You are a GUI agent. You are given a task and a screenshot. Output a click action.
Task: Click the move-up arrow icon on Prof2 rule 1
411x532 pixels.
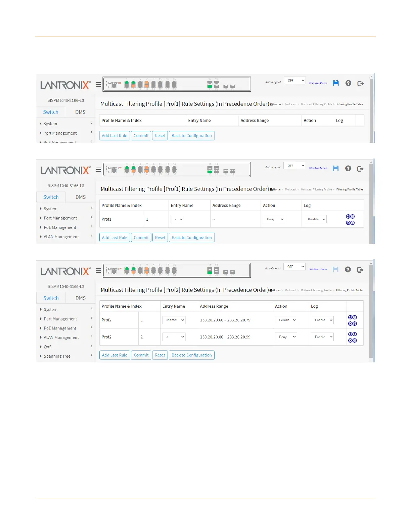coord(355,317)
